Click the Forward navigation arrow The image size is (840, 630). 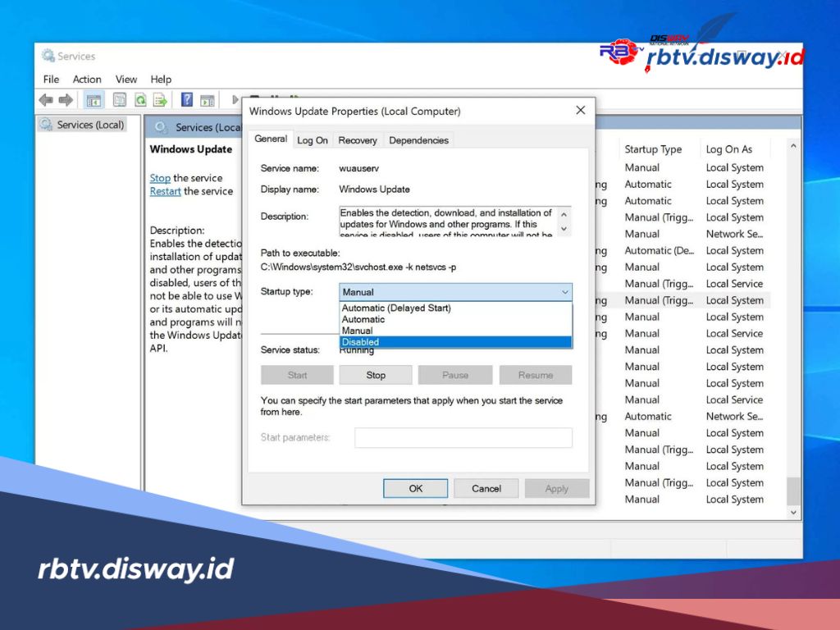click(x=66, y=99)
